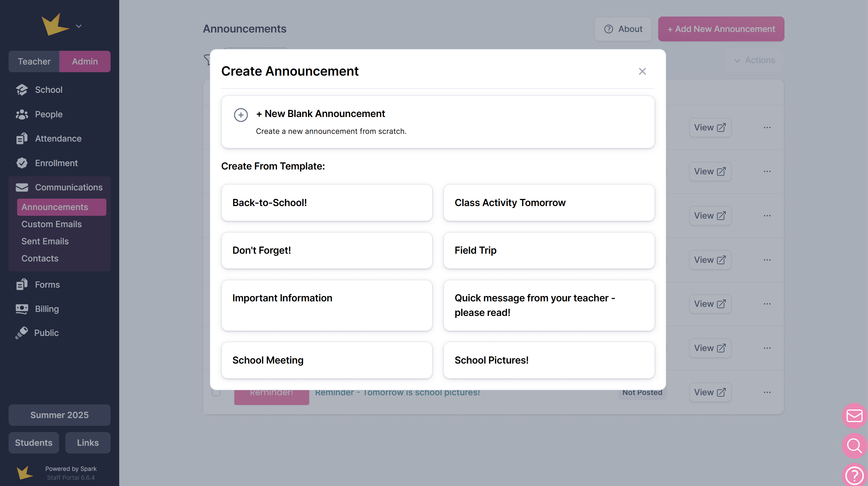Tick the checkbox beside Reminder row

point(216,393)
